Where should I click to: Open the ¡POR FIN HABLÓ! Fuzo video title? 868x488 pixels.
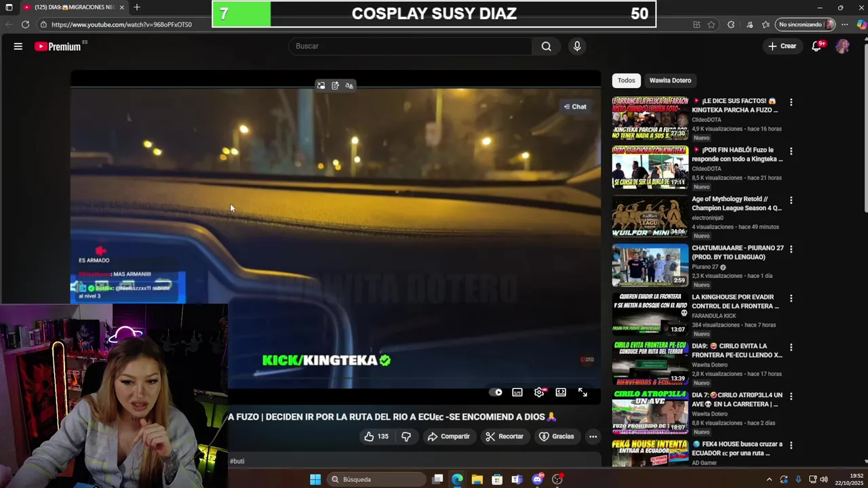click(737, 155)
